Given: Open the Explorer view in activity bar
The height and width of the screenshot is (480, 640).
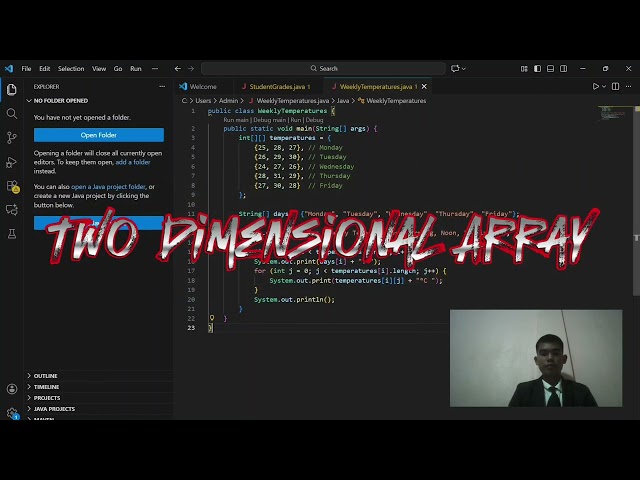Looking at the screenshot, I should click(x=12, y=89).
